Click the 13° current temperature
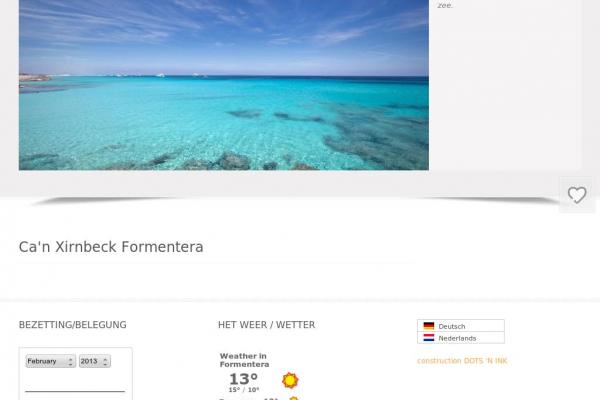Image resolution: width=600 pixels, height=400 pixels. coord(243,379)
